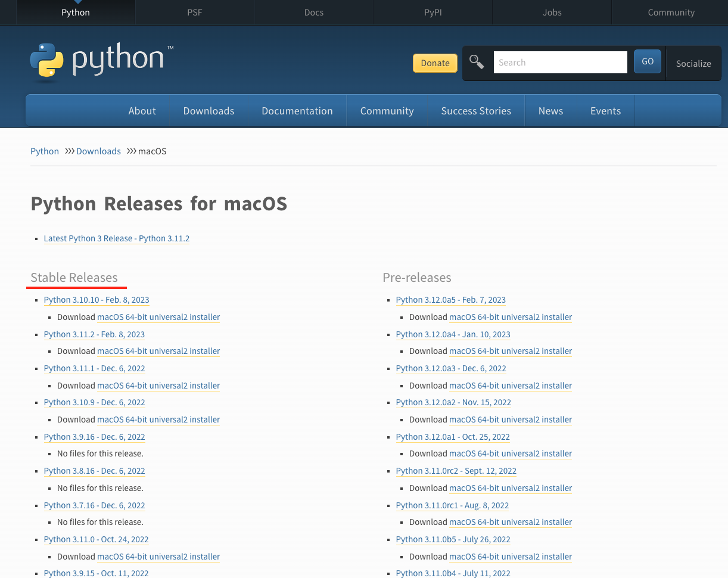The height and width of the screenshot is (578, 728).
Task: Click into the Search input field
Action: (x=560, y=62)
